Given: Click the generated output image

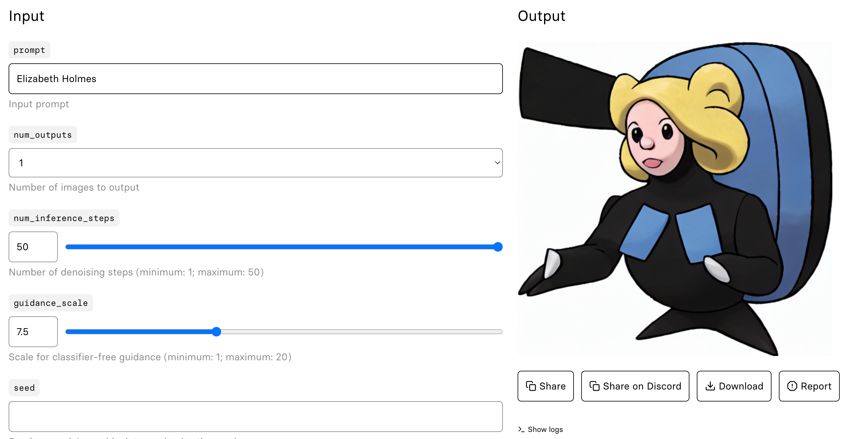Looking at the screenshot, I should pos(675,199).
